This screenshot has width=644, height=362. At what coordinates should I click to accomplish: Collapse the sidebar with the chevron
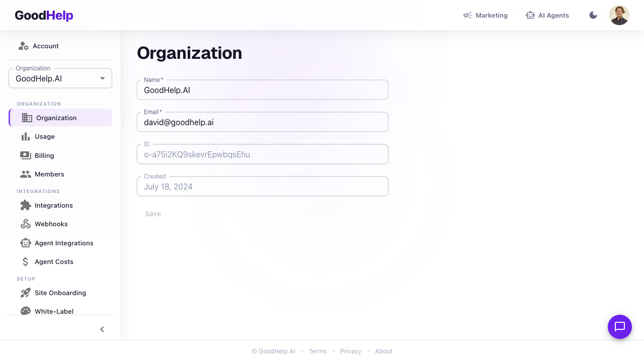pos(102,329)
